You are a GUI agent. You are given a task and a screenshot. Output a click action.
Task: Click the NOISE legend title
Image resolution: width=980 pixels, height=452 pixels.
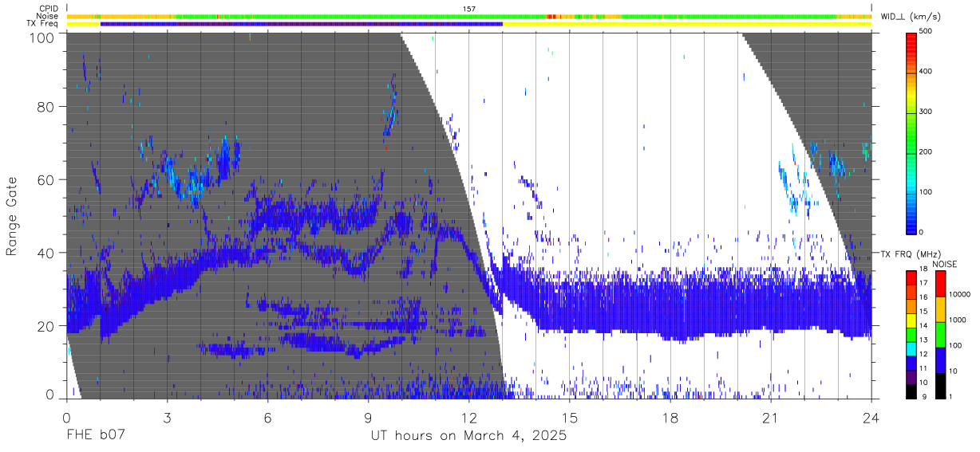pyautogui.click(x=944, y=264)
